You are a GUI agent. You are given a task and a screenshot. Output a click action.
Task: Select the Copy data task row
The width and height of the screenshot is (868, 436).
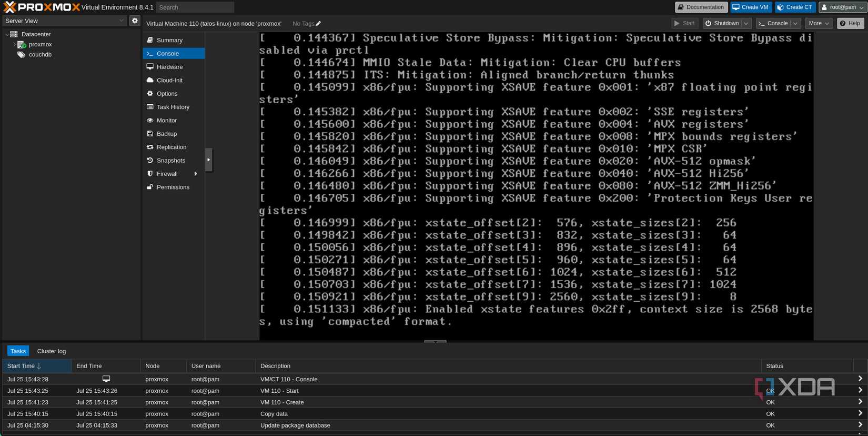[x=434, y=414]
